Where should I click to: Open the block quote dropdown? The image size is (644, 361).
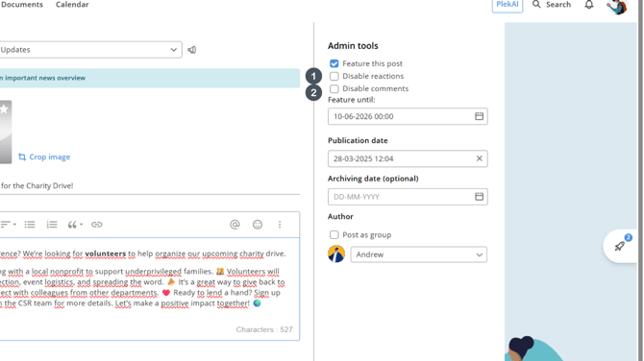(75, 225)
